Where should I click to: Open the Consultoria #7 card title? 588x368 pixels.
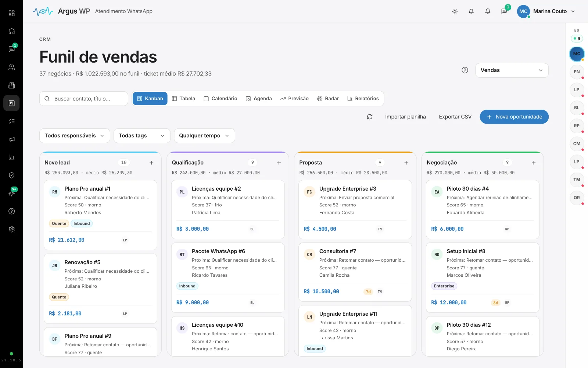pyautogui.click(x=337, y=251)
